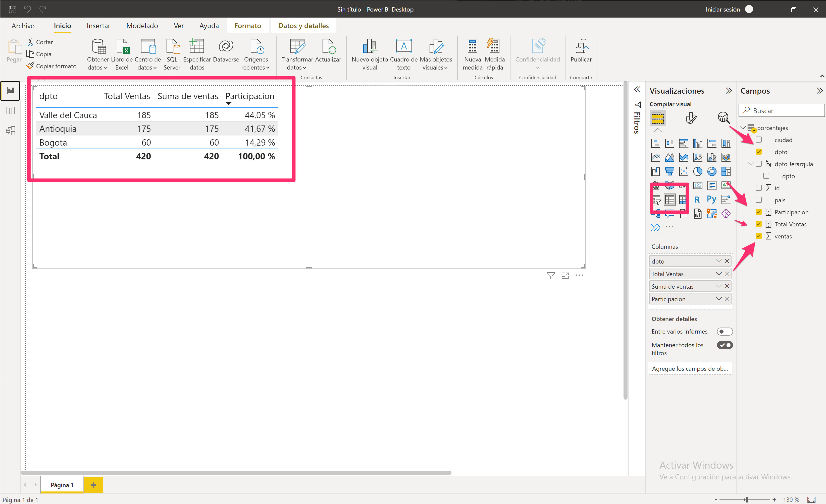This screenshot has height=504, width=826.
Task: Check the pais field
Action: pos(759,200)
